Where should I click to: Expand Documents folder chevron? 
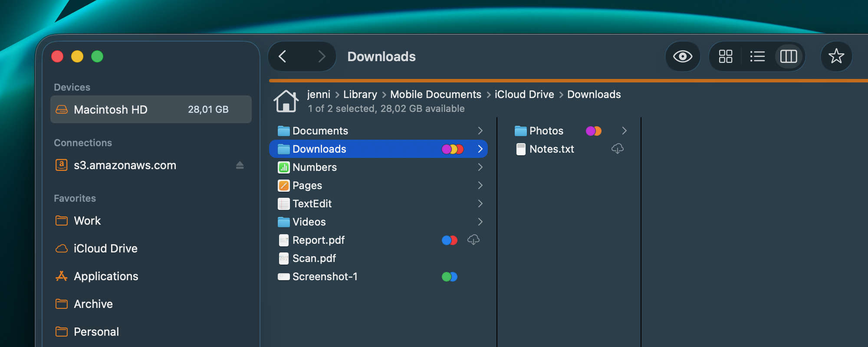pos(480,131)
